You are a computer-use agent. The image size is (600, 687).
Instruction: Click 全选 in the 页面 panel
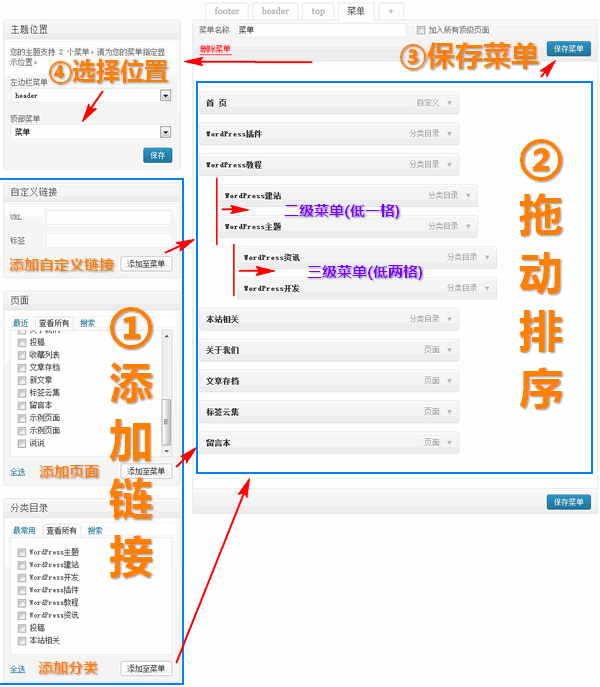coord(18,472)
